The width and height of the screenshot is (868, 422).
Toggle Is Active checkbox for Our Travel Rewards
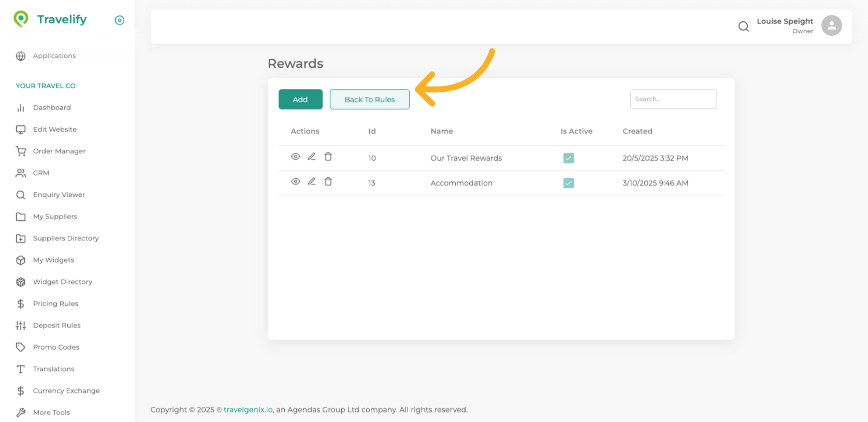point(568,158)
